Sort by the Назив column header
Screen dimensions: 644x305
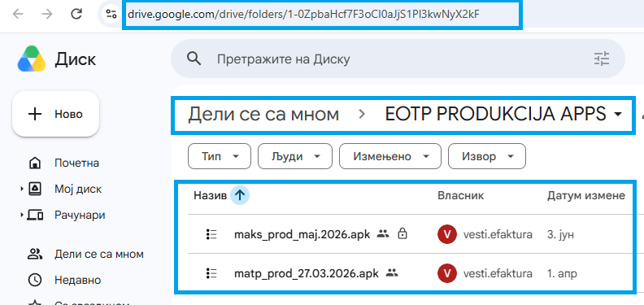(x=210, y=196)
